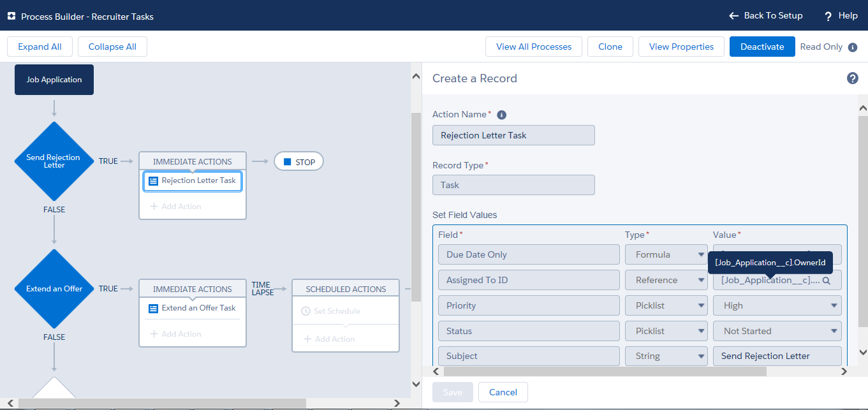
Task: Click the plus icon of Add Action in Scheduled Actions
Action: pyautogui.click(x=307, y=339)
